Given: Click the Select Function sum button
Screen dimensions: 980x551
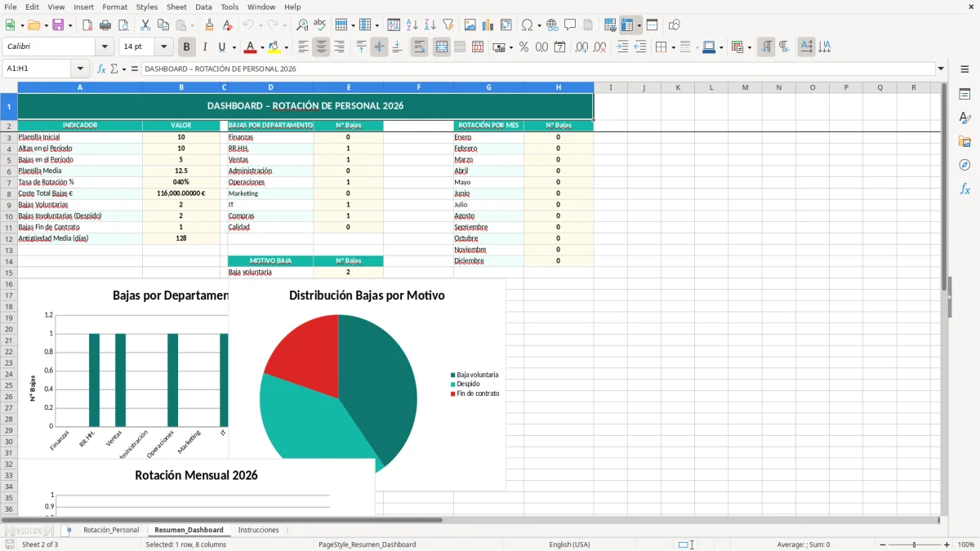Looking at the screenshot, I should click(114, 69).
